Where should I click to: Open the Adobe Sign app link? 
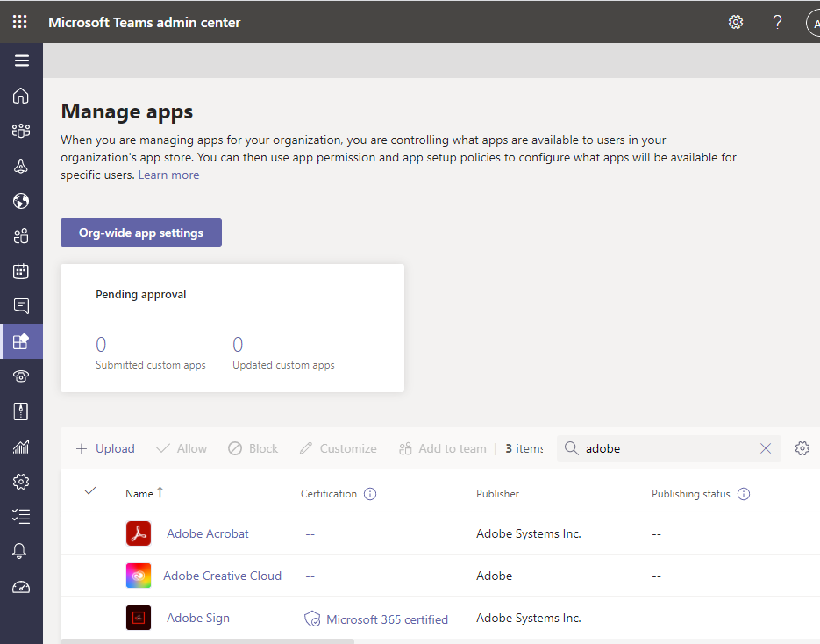click(x=198, y=618)
